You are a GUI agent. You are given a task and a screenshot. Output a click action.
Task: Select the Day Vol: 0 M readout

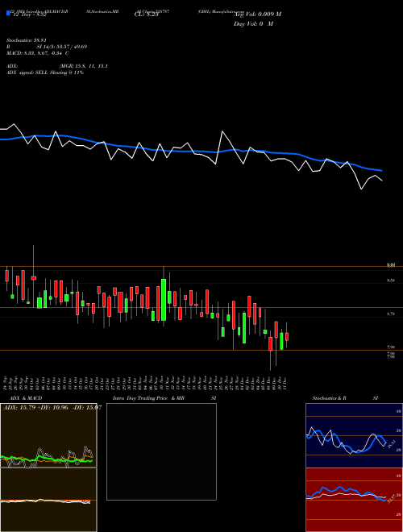click(x=253, y=24)
